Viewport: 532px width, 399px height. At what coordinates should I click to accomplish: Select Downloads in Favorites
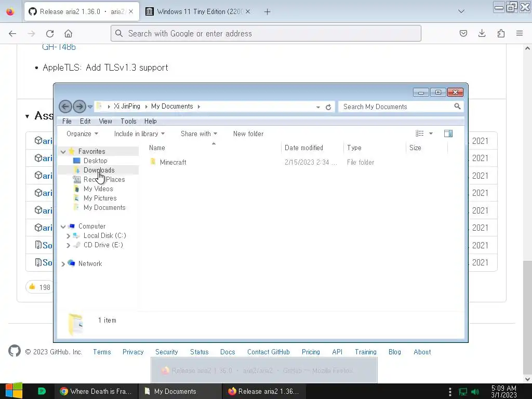[99, 170]
